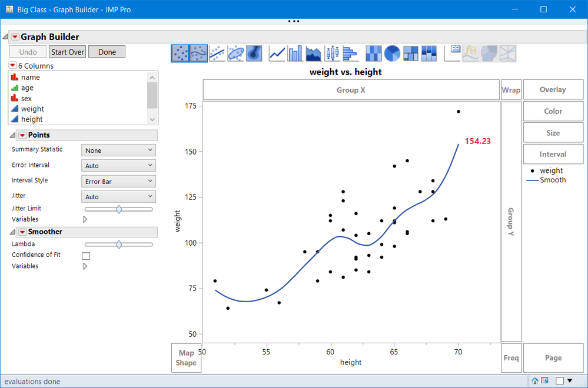Select the Line chart icon
Viewport: 588px width, 388px height.
click(277, 53)
